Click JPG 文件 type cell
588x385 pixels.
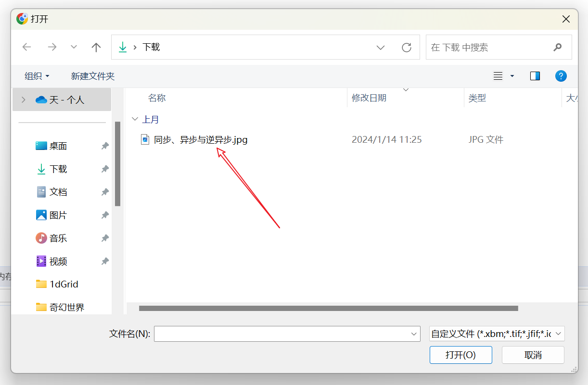(486, 140)
